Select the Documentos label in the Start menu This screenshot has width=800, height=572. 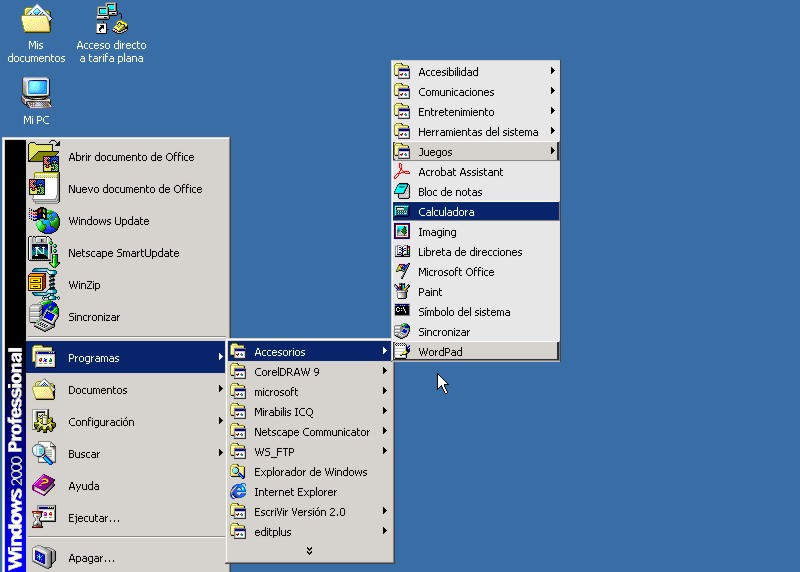[x=97, y=390]
